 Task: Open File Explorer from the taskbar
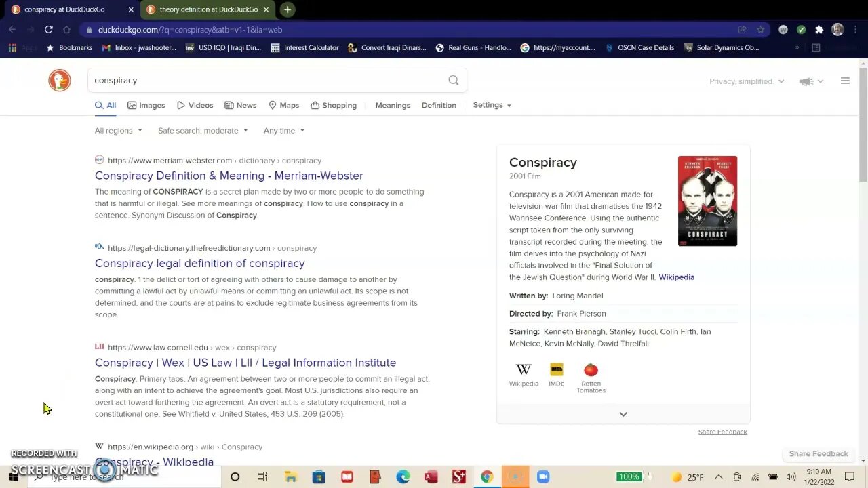pos(290,477)
